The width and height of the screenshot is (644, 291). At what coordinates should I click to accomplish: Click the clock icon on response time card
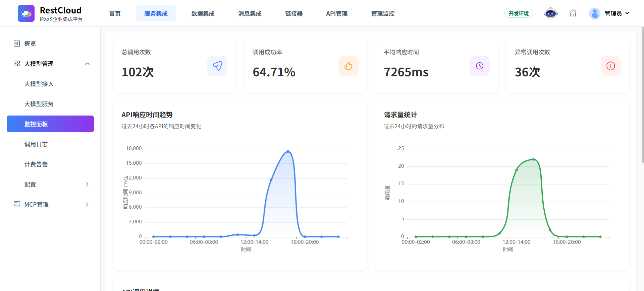point(480,66)
